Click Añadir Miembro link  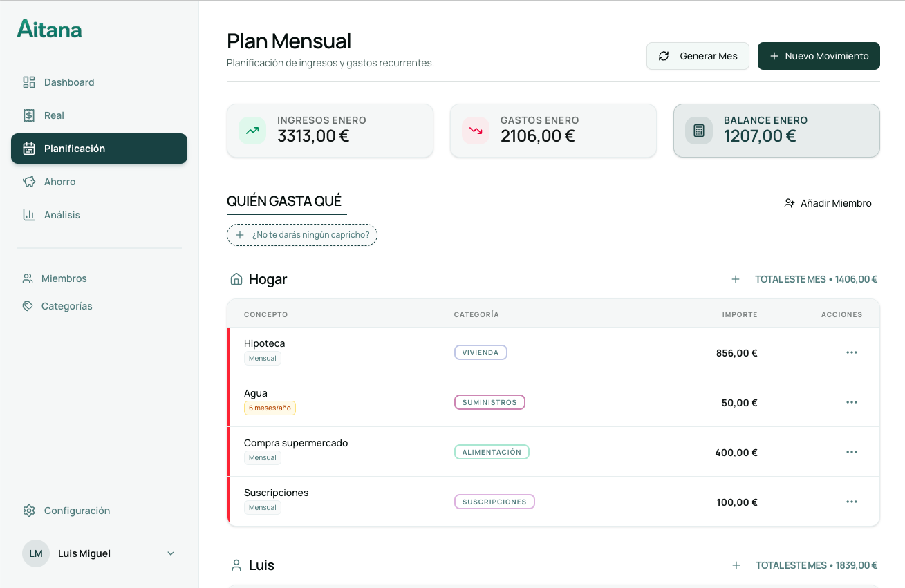(x=828, y=203)
